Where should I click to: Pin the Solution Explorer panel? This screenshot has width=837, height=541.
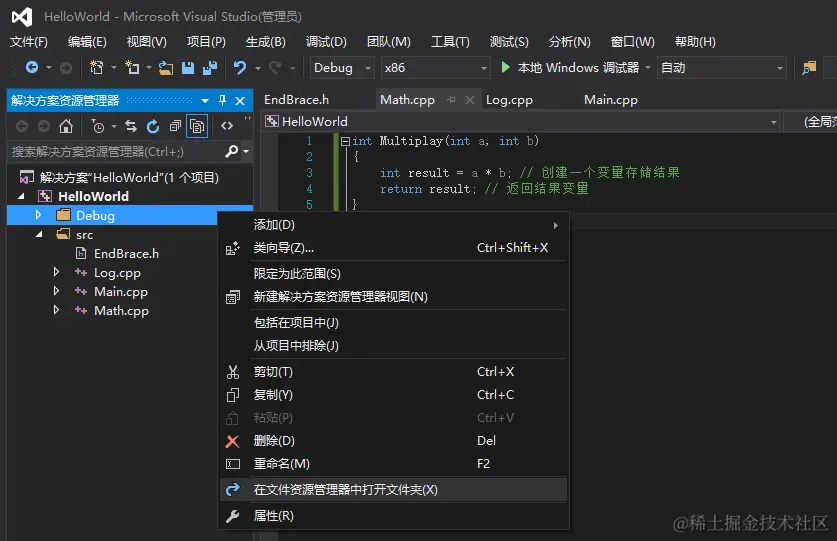coord(223,100)
